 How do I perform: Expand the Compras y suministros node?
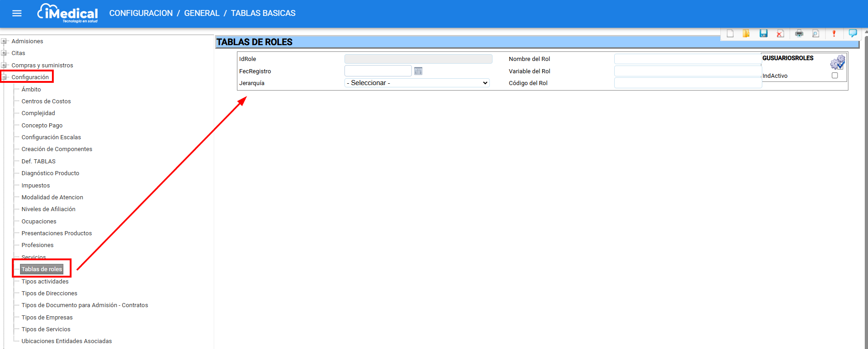(x=4, y=65)
